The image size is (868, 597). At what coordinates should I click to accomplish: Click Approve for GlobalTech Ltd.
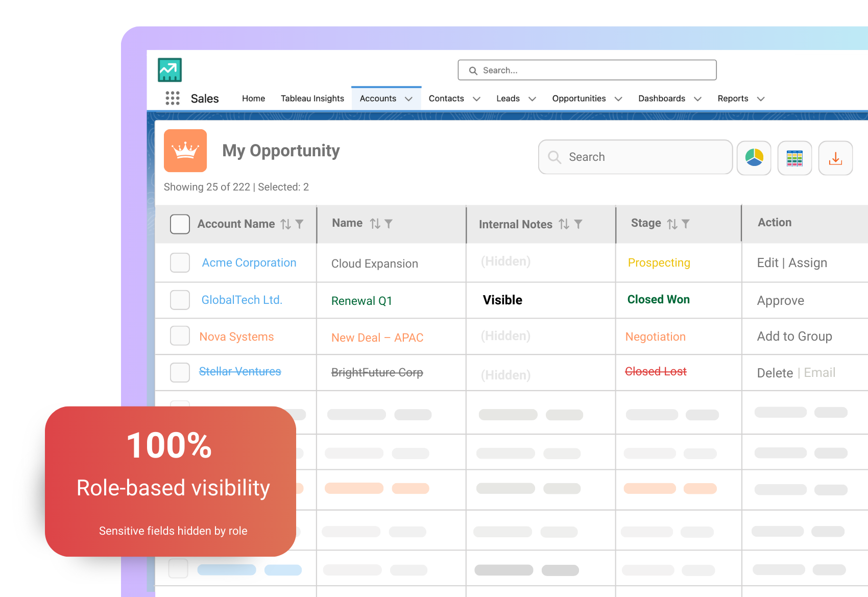pos(781,301)
